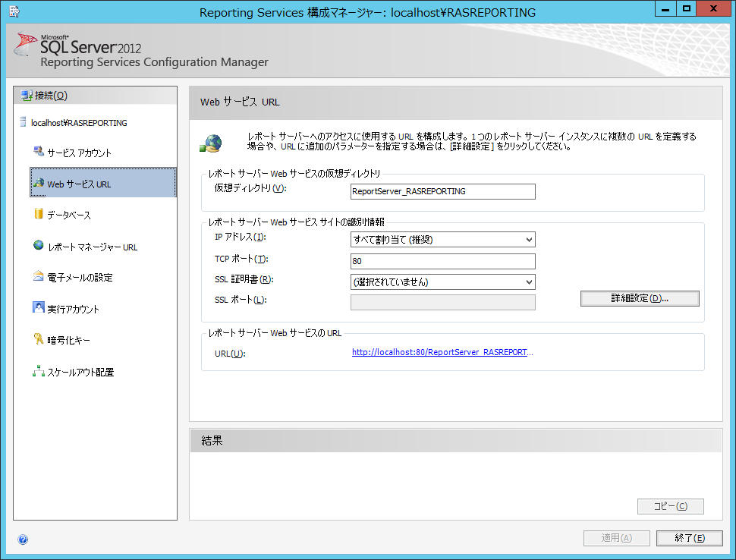Select the Web サービス URL sidebar icon
The width and height of the screenshot is (736, 560).
pos(38,184)
